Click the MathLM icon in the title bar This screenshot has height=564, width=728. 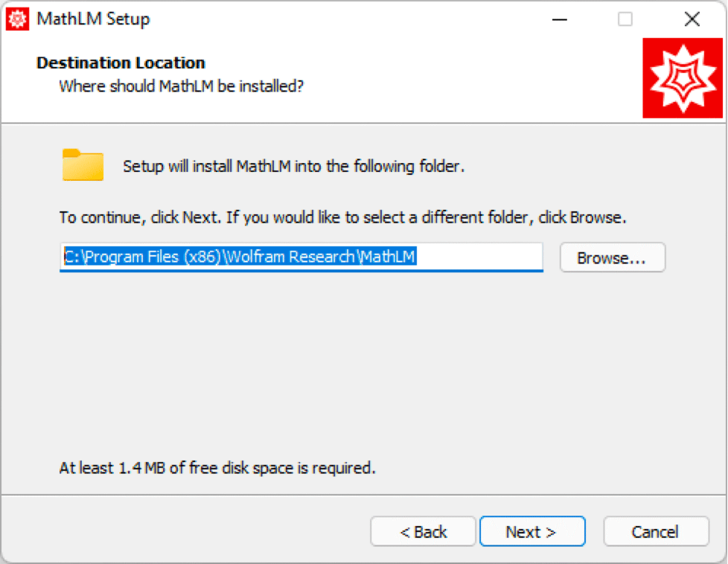[x=17, y=19]
